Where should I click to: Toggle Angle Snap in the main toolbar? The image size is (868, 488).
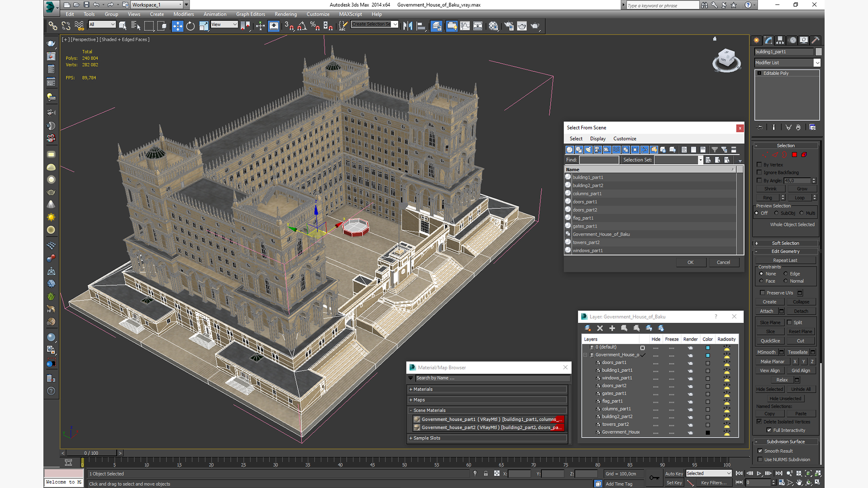click(302, 26)
